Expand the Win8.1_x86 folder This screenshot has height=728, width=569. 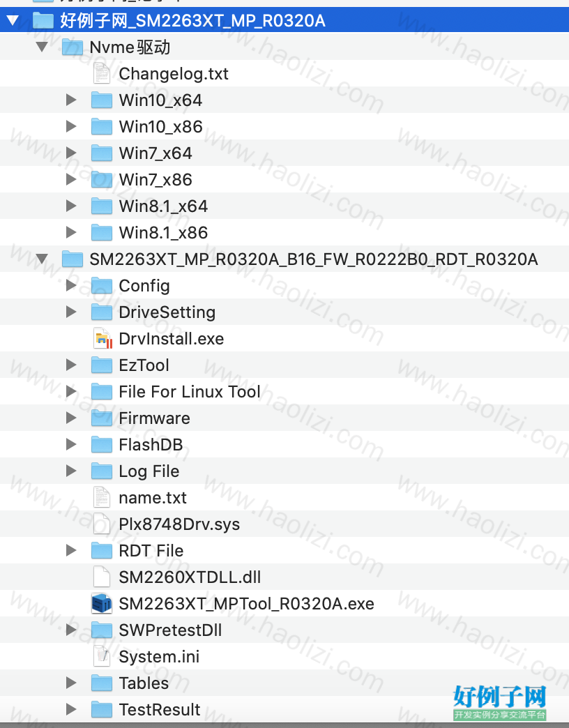coord(71,232)
